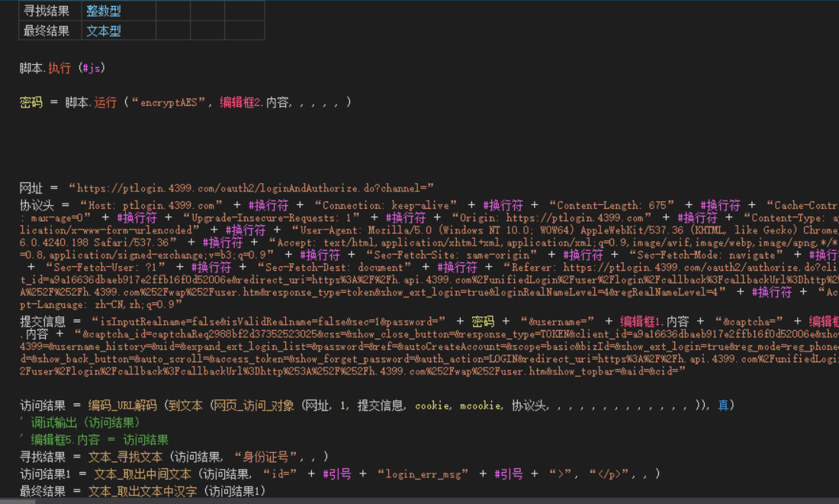The image size is (839, 504).
Task: Click the yellow 密码 variable at line start
Action: (31, 102)
